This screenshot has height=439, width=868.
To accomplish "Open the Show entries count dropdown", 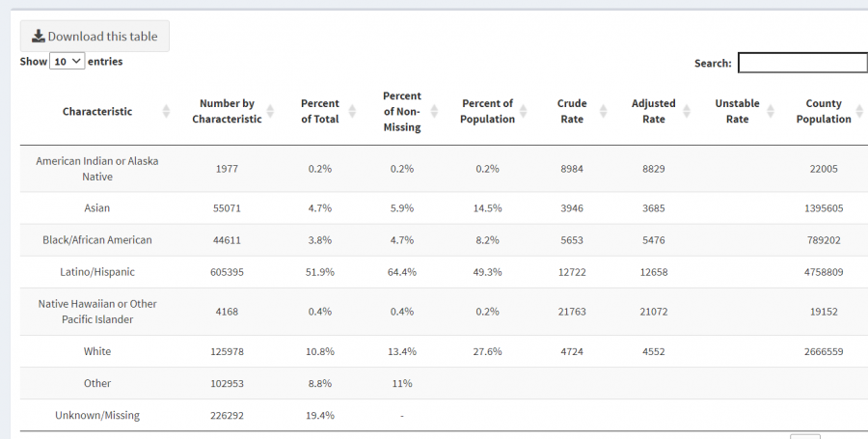I will [x=68, y=62].
